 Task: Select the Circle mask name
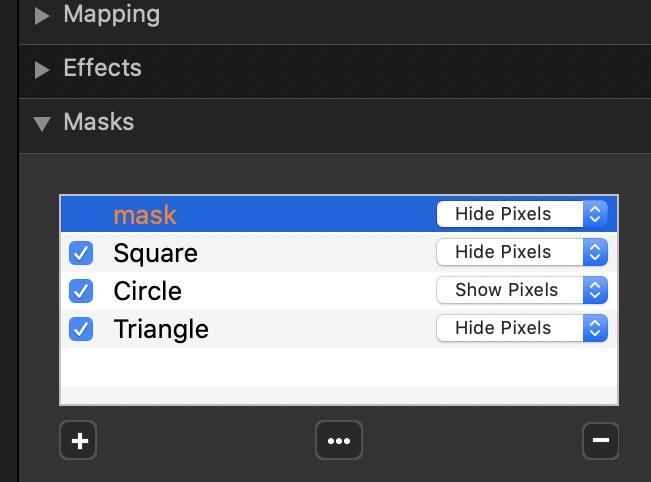[147, 291]
